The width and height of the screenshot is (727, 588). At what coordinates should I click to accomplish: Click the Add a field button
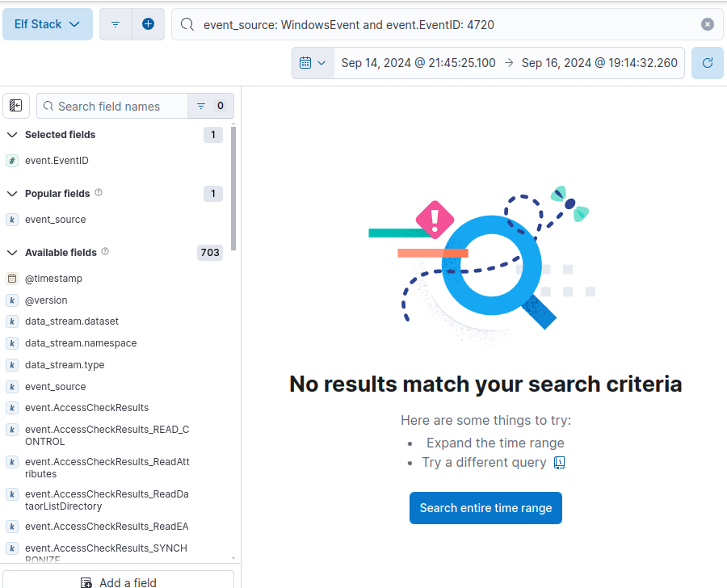[x=119, y=582]
